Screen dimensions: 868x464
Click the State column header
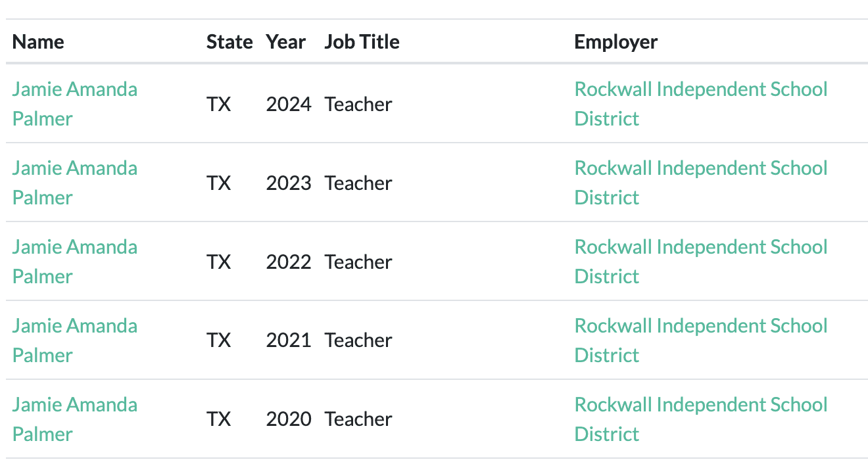coord(229,42)
